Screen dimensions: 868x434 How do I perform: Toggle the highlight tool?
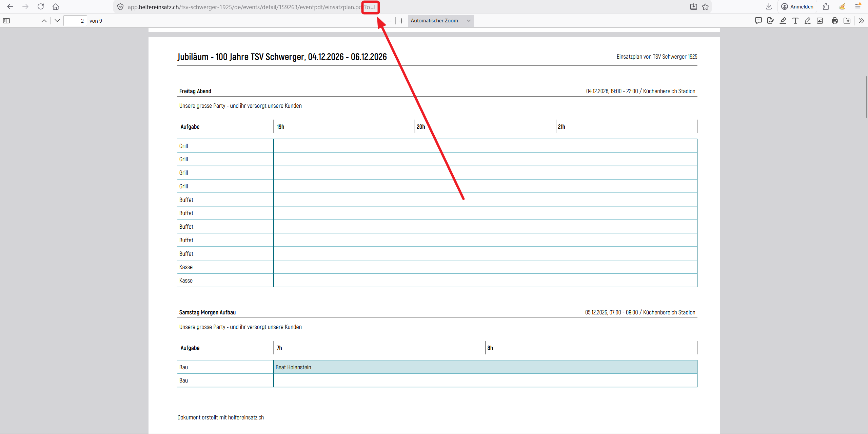(x=783, y=21)
